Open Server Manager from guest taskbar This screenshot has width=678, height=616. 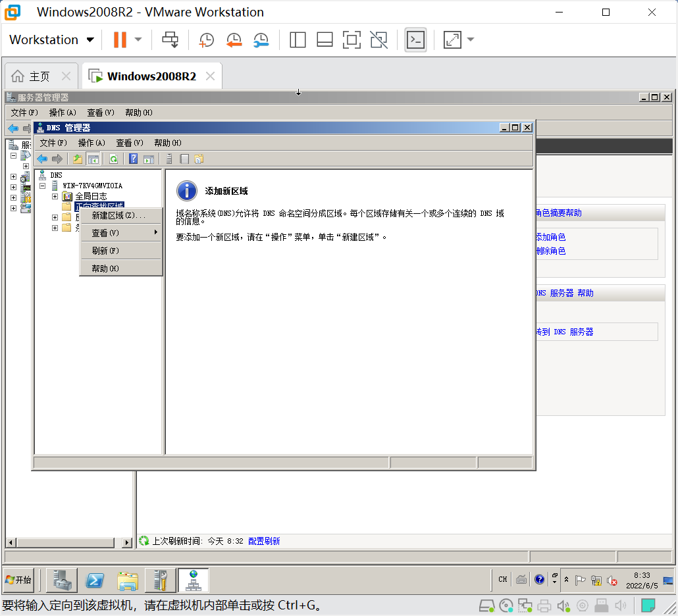62,580
